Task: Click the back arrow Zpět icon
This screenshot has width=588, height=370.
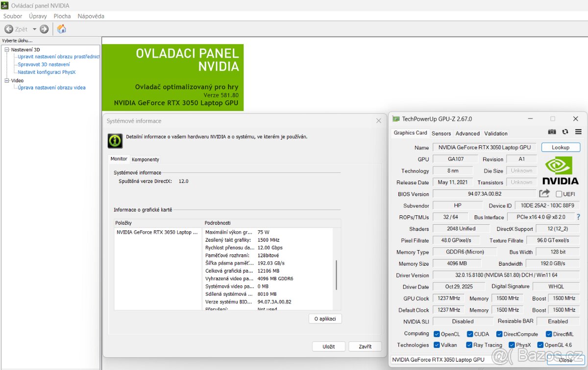Action: tap(9, 29)
